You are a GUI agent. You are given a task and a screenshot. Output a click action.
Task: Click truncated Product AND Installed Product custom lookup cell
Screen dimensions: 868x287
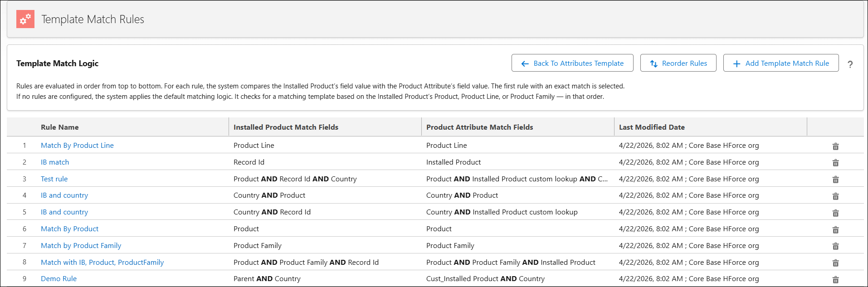(x=517, y=179)
